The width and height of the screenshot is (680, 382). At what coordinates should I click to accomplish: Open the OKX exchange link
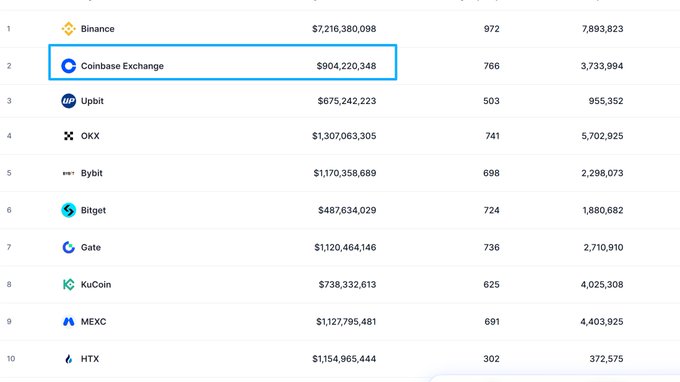click(90, 136)
